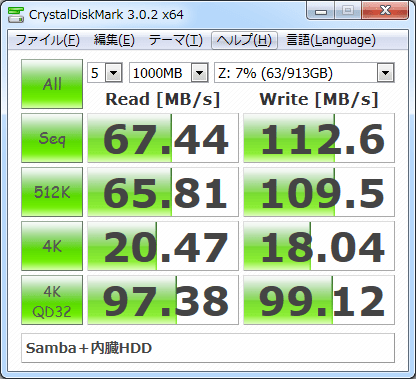Open the test count dropdown showing 5
The image size is (416, 379).
coord(105,73)
